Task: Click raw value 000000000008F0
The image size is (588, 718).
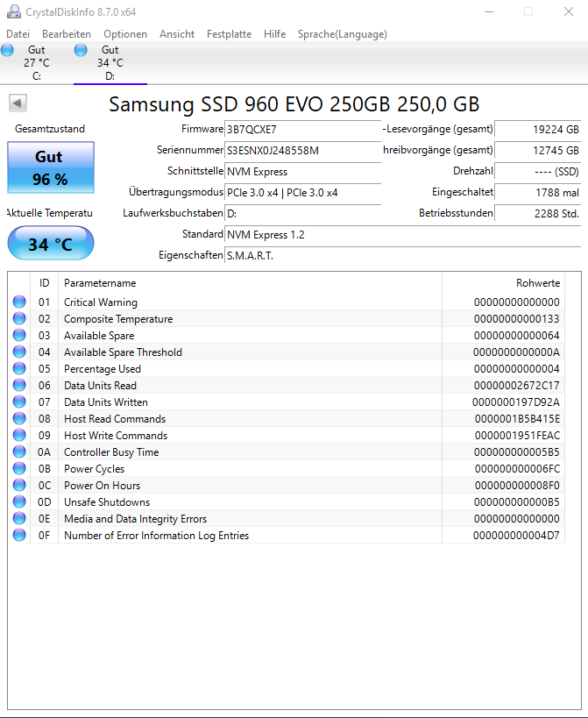Action: click(x=517, y=486)
